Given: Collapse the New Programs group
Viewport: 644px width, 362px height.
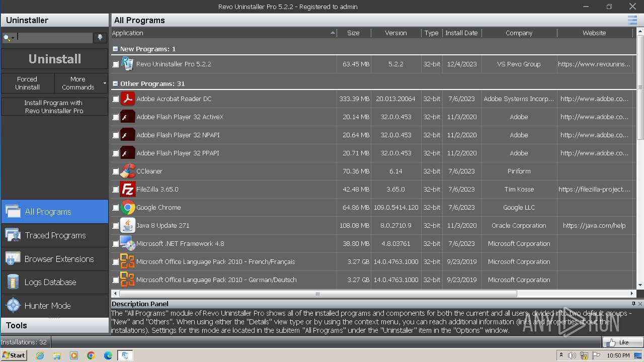Looking at the screenshot, I should pos(115,49).
